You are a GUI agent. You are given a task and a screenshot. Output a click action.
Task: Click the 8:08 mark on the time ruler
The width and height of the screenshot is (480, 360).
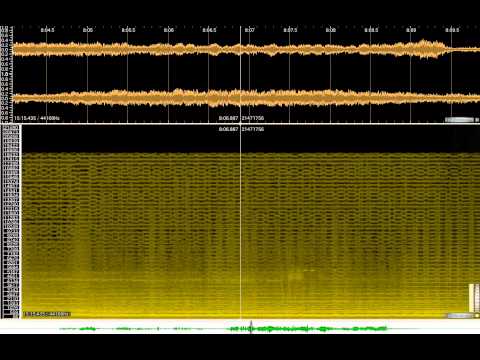click(331, 30)
